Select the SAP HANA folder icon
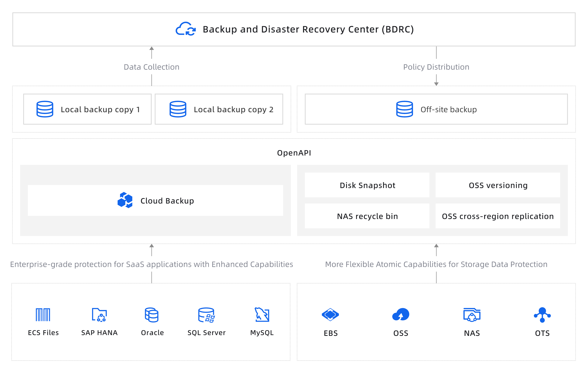The width and height of the screenshot is (588, 373). pos(99,315)
